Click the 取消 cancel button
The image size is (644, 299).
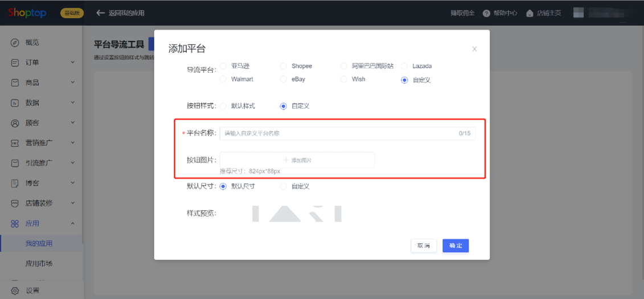click(424, 245)
